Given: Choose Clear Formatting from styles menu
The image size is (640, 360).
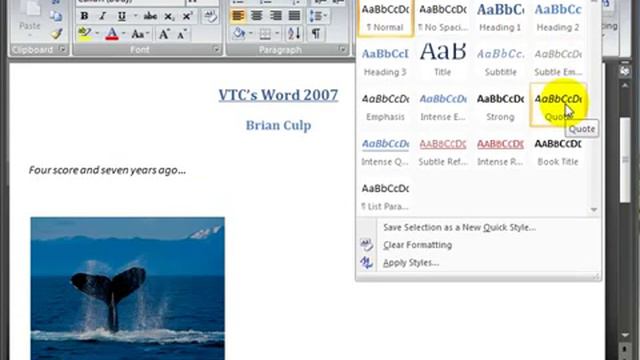Looking at the screenshot, I should (x=417, y=245).
